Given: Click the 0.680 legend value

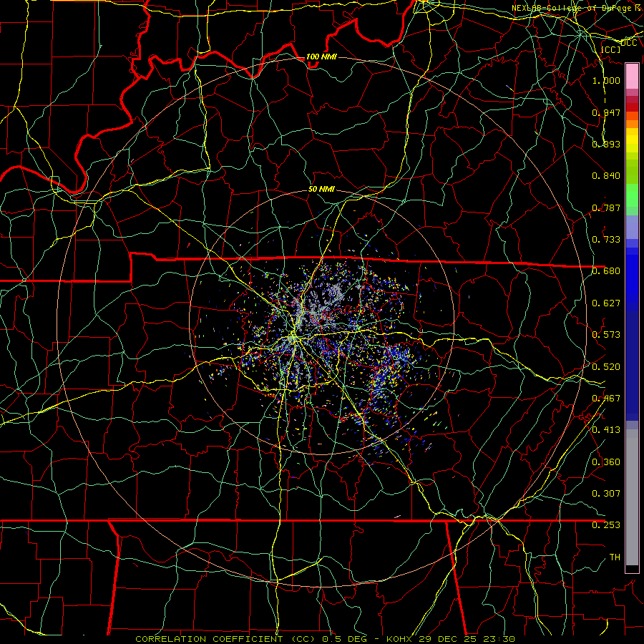Looking at the screenshot, I should tap(606, 271).
